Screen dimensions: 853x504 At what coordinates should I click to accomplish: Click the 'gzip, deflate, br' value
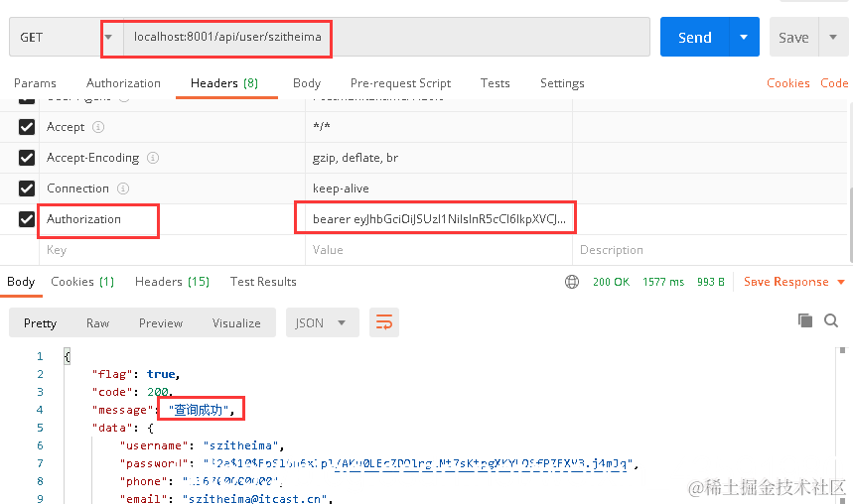click(355, 158)
